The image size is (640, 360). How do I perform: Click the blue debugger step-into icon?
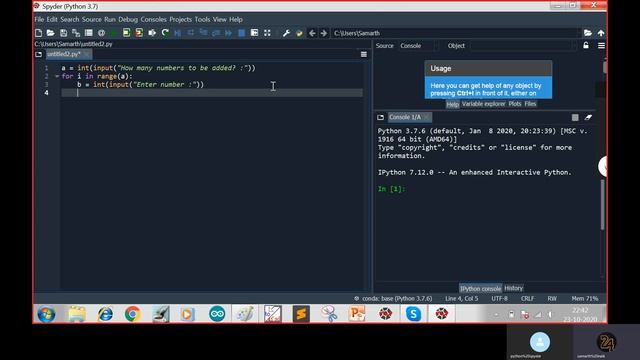pos(203,33)
